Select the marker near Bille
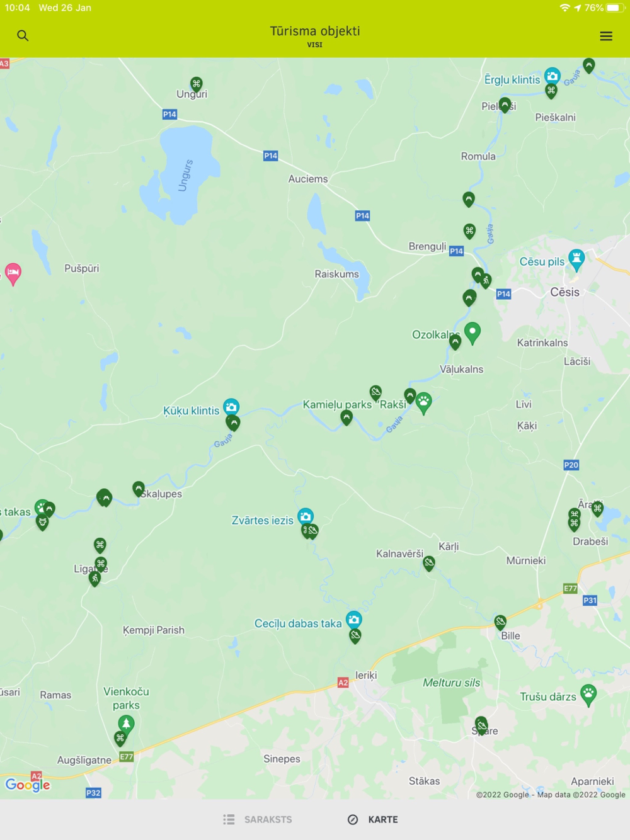The height and width of the screenshot is (840, 630). (500, 623)
